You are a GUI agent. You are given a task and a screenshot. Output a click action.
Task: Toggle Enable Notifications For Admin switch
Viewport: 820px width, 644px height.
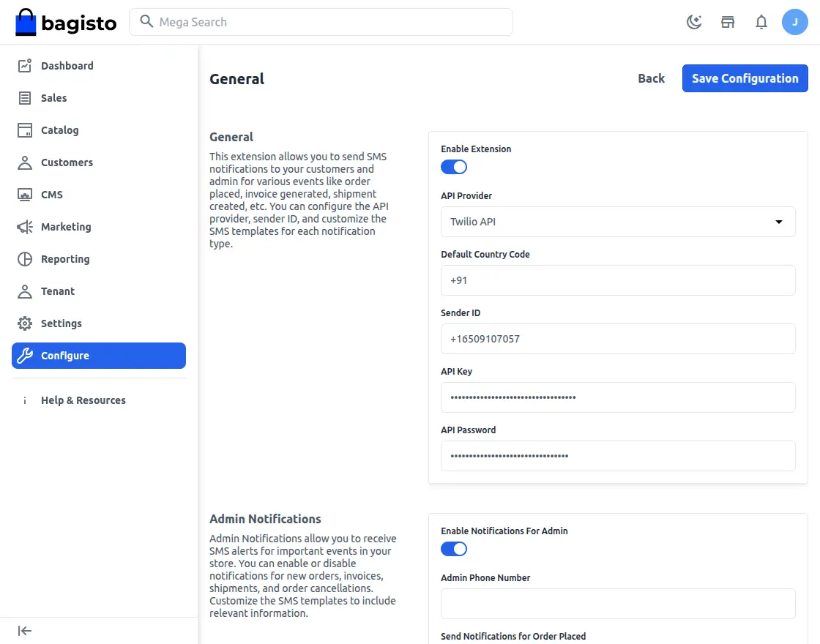click(453, 549)
